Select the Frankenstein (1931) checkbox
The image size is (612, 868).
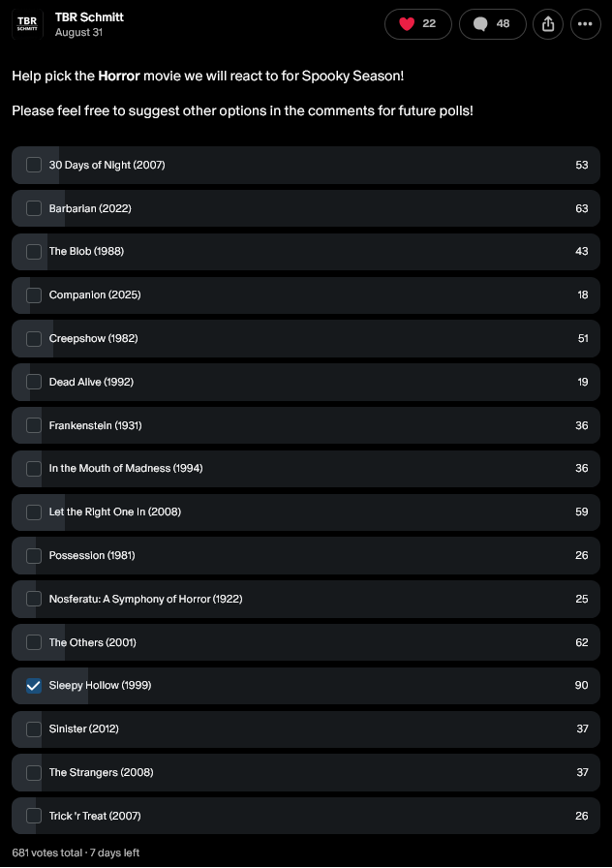pos(34,425)
